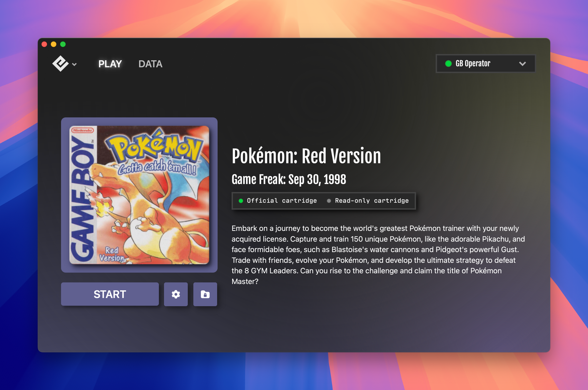Viewport: 588px width, 390px height.
Task: Click the Pokémon: Red Version title
Action: click(x=306, y=156)
